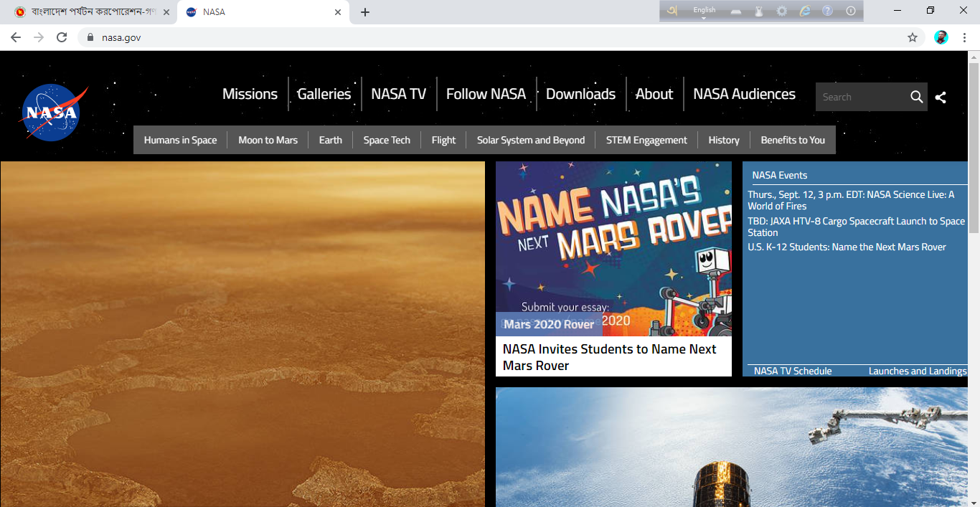Close the NASA tab
Viewport: 980px width, 507px height.
(x=338, y=12)
